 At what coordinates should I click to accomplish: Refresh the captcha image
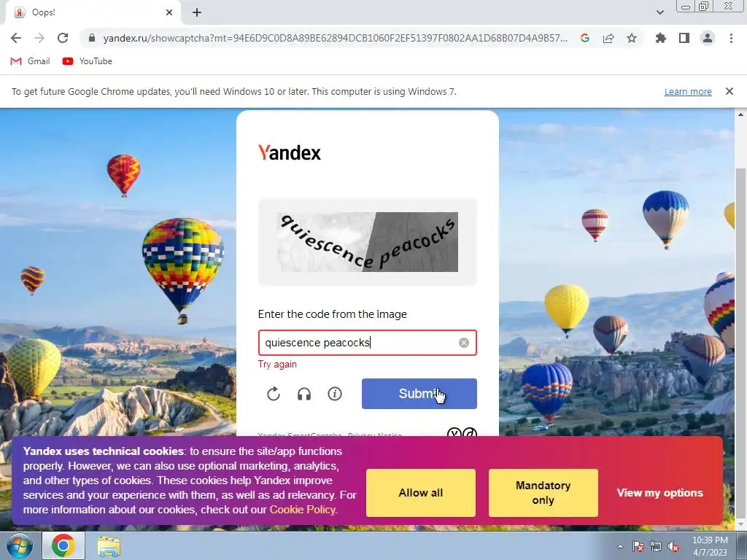pyautogui.click(x=274, y=394)
